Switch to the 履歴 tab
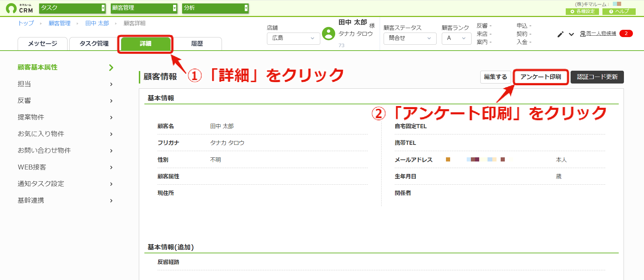This screenshot has width=644, height=280. click(x=197, y=44)
